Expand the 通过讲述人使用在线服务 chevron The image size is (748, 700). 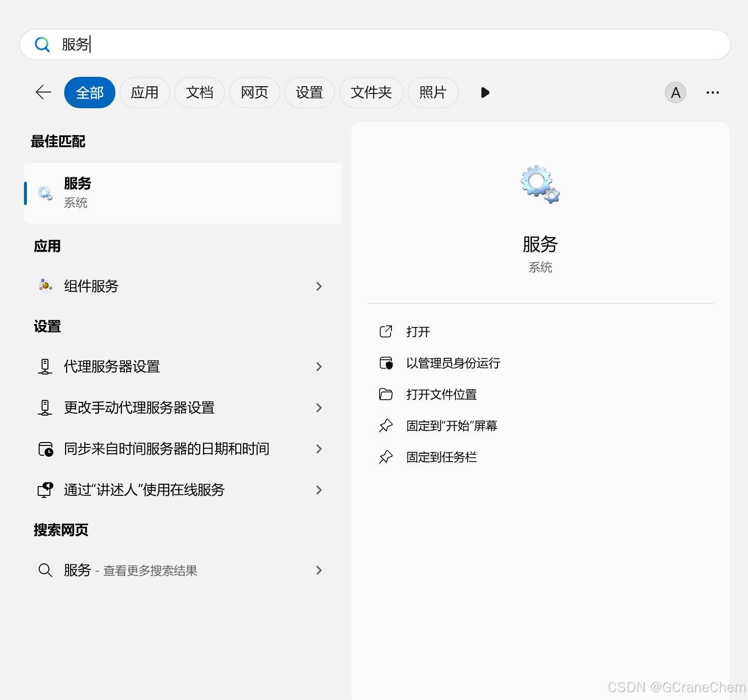coord(319,490)
